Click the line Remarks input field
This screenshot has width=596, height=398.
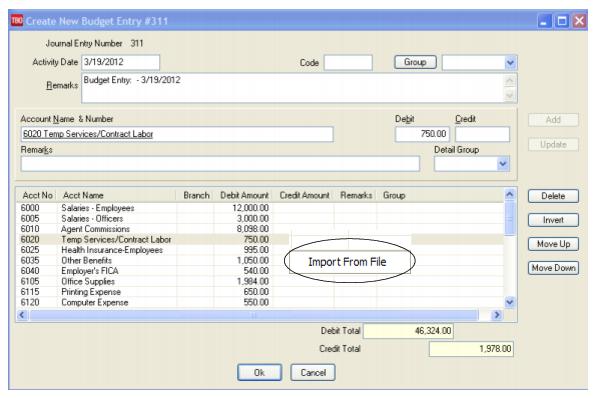point(220,164)
